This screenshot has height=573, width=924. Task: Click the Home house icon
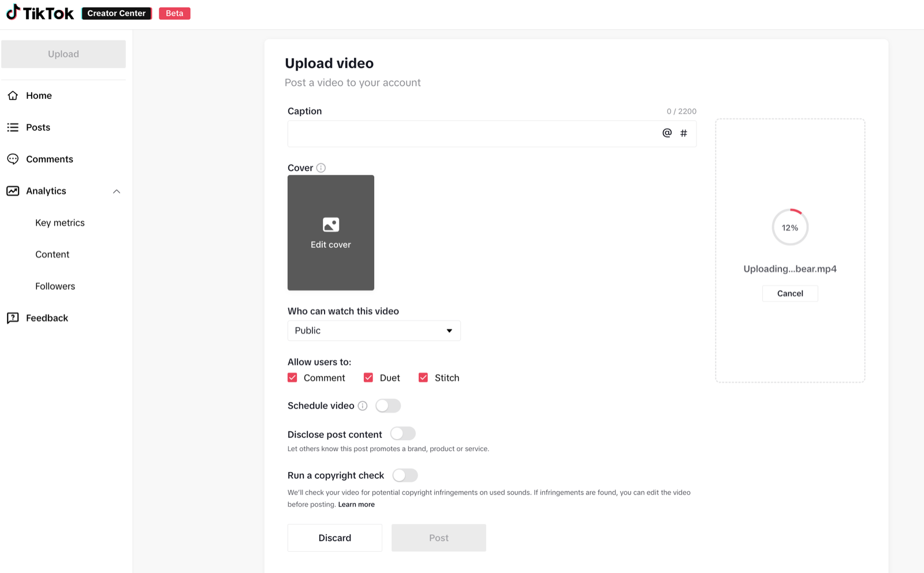tap(13, 95)
